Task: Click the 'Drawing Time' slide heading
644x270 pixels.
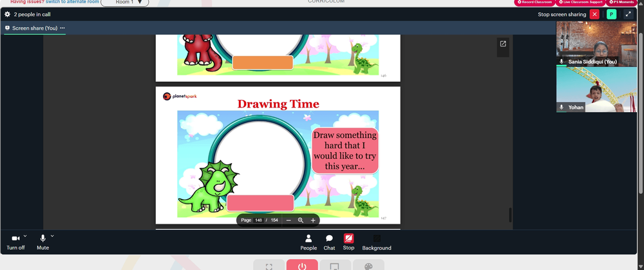Action: [278, 104]
